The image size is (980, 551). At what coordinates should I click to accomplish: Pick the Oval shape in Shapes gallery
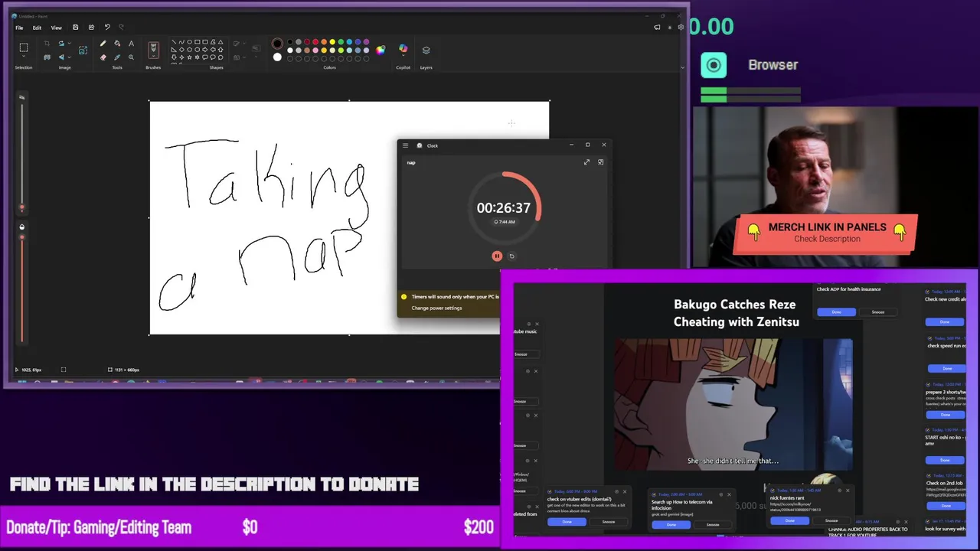click(189, 41)
